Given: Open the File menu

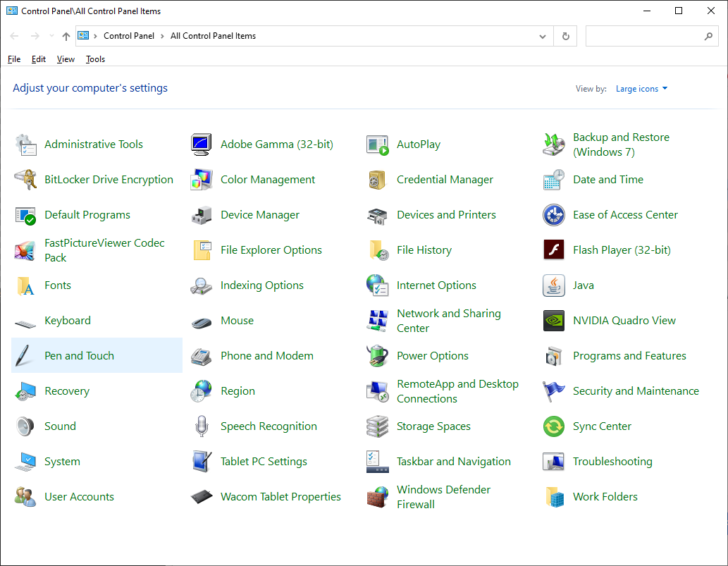Looking at the screenshot, I should 14,59.
